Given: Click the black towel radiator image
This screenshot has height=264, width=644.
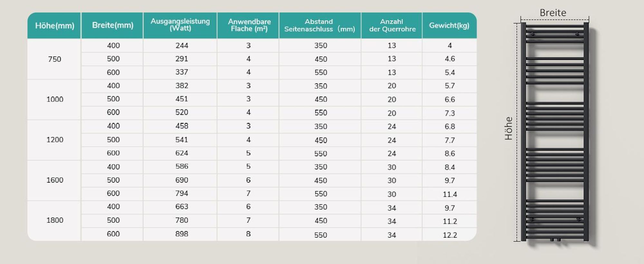Looking at the screenshot, I should point(555,132).
